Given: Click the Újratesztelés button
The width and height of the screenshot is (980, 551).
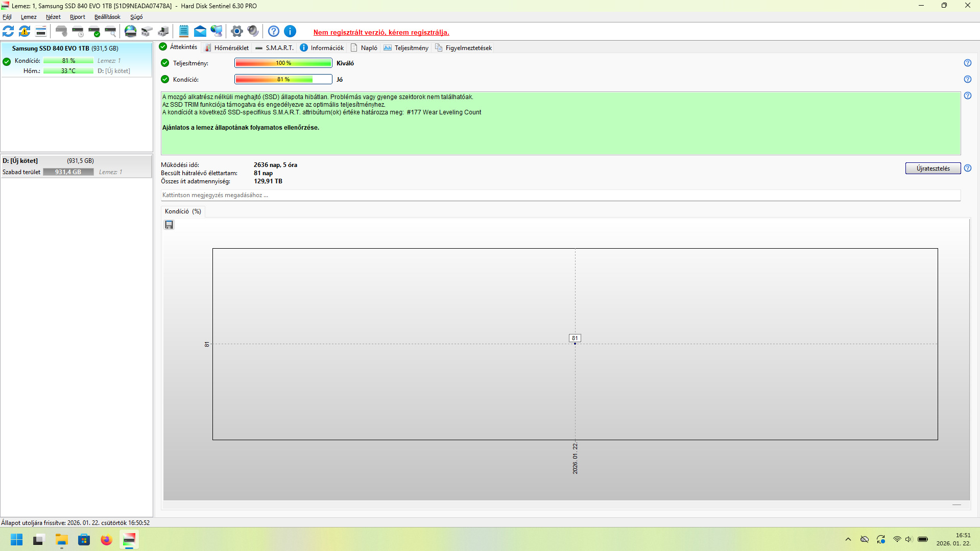Looking at the screenshot, I should pos(933,169).
